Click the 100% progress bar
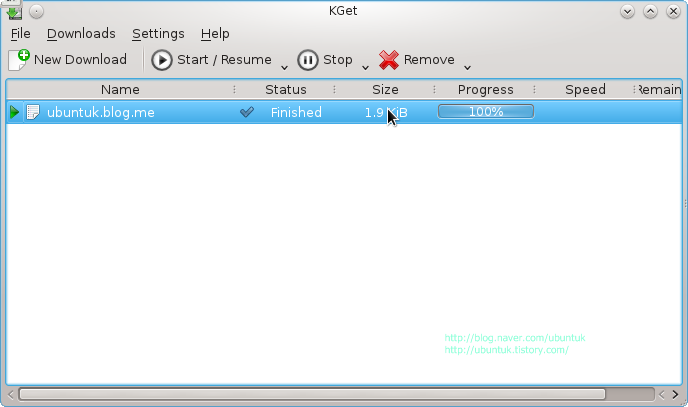688x407 pixels. tap(486, 112)
